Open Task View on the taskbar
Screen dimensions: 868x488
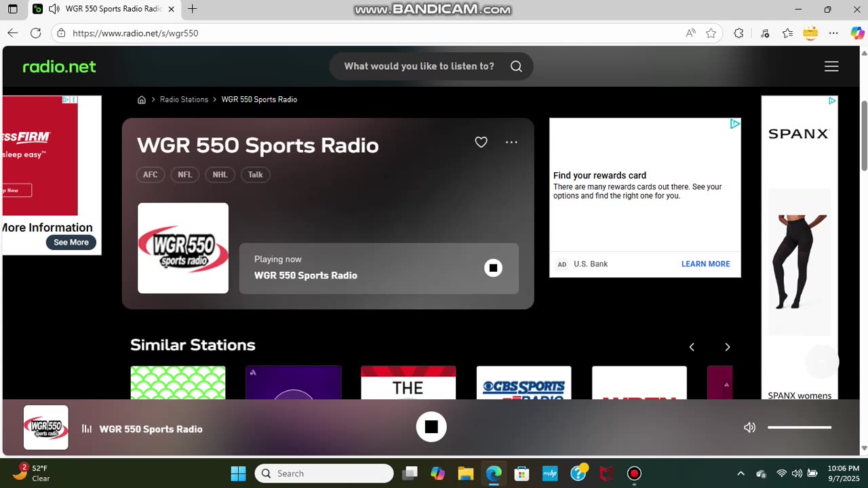(410, 473)
